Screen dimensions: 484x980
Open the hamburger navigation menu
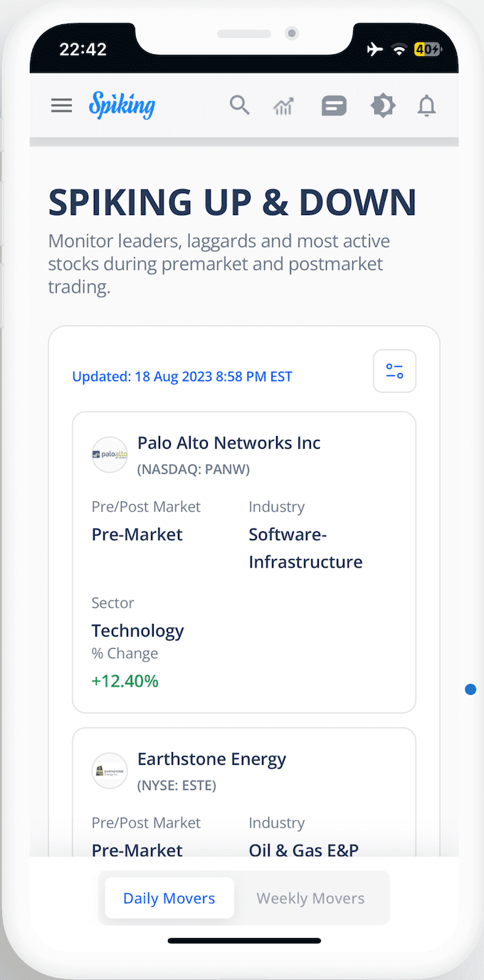(x=62, y=106)
